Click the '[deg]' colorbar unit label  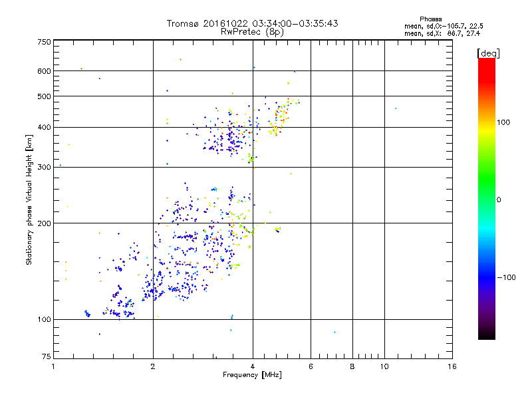pos(488,53)
